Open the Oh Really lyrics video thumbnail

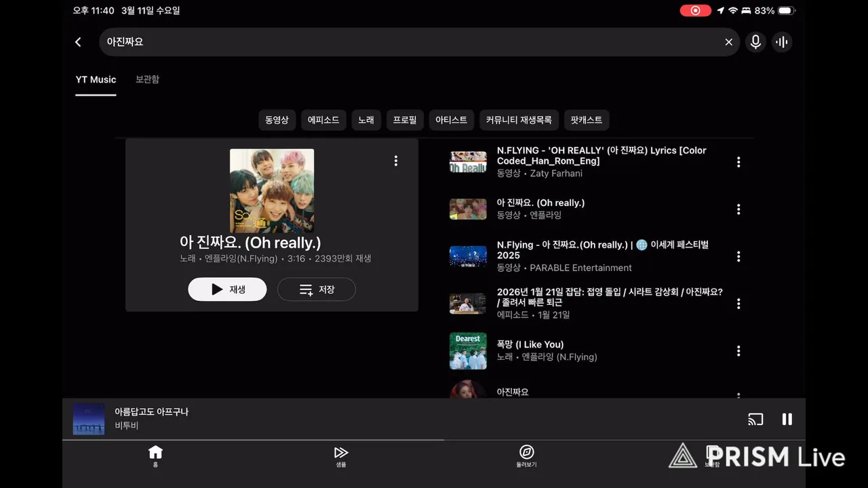tap(468, 162)
